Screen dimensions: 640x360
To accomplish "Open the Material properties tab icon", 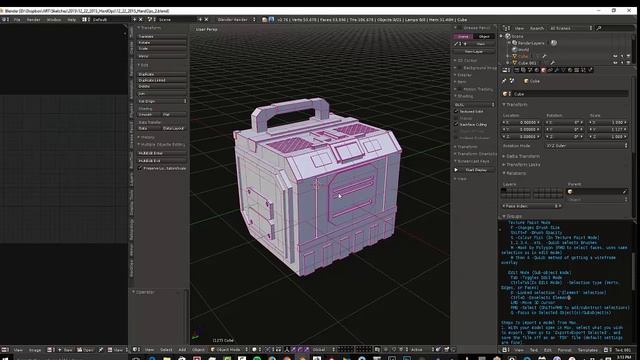I will coord(570,70).
